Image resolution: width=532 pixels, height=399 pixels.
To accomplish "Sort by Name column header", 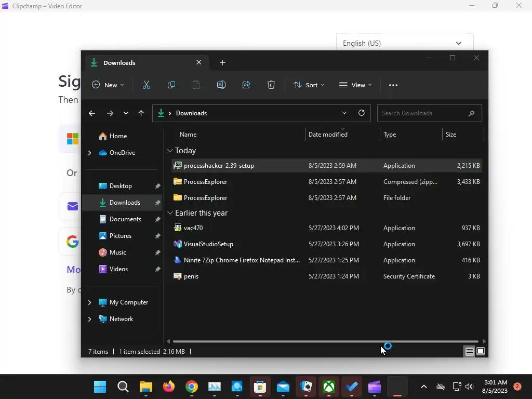I will 188,135.
